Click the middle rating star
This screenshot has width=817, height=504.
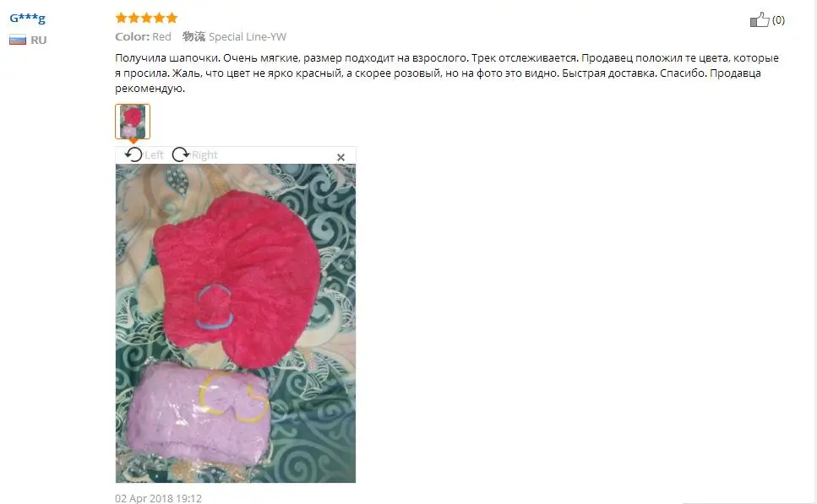146,19
